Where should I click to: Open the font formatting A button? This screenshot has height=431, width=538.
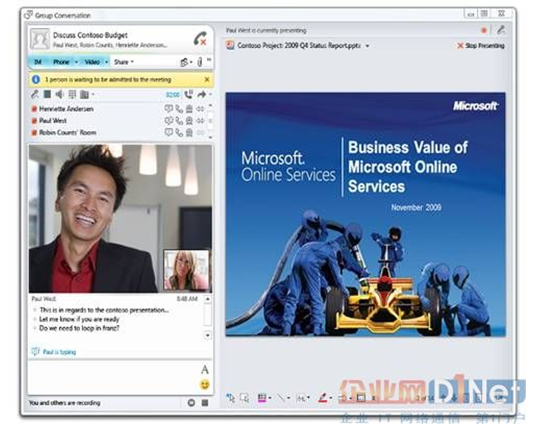(x=205, y=370)
